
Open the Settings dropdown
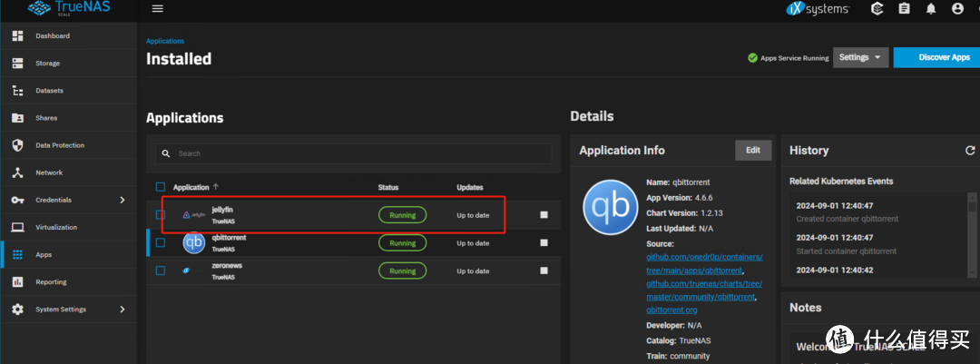[860, 57]
